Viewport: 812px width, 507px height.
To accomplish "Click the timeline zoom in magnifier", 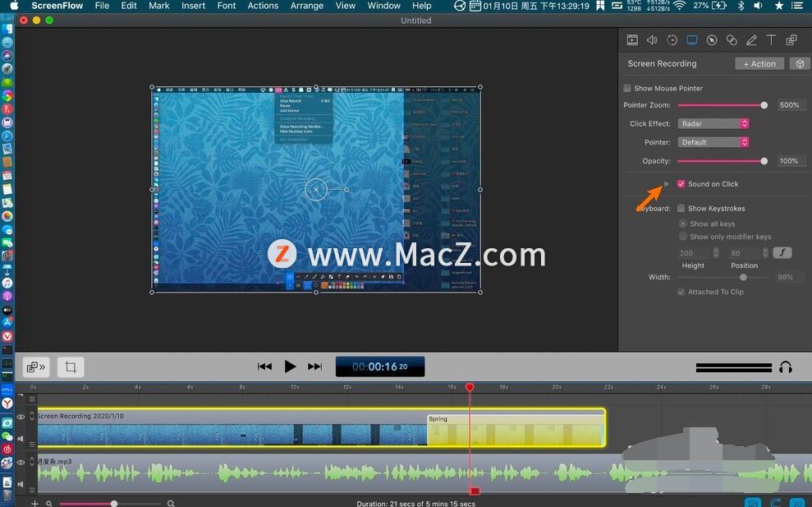I will 171,504.
